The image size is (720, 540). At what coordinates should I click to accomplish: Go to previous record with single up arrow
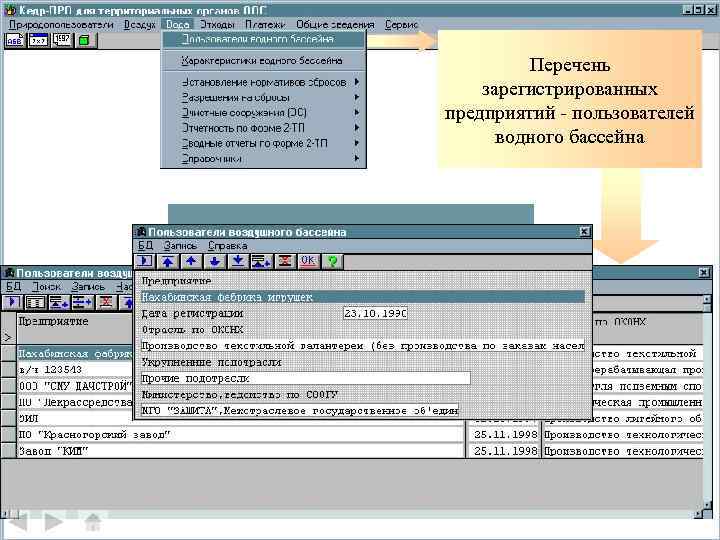pos(191,261)
